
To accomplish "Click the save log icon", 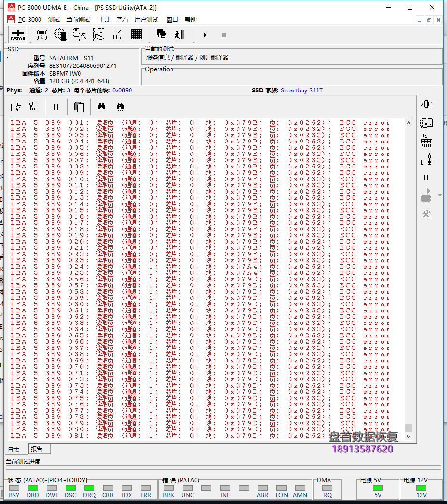I will coord(33,106).
